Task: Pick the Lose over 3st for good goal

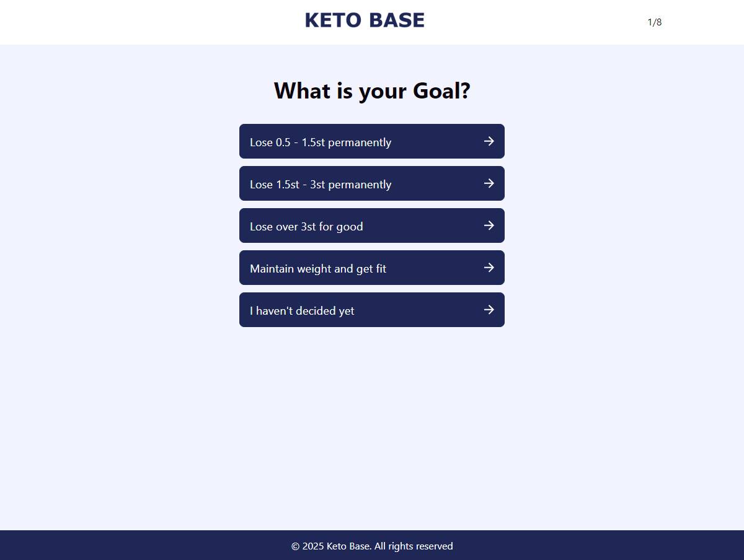Action: coord(372,225)
